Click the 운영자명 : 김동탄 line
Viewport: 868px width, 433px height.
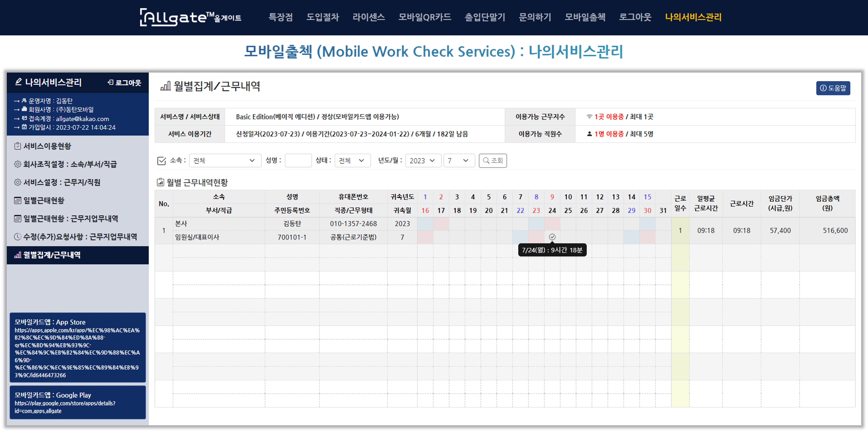(43, 101)
